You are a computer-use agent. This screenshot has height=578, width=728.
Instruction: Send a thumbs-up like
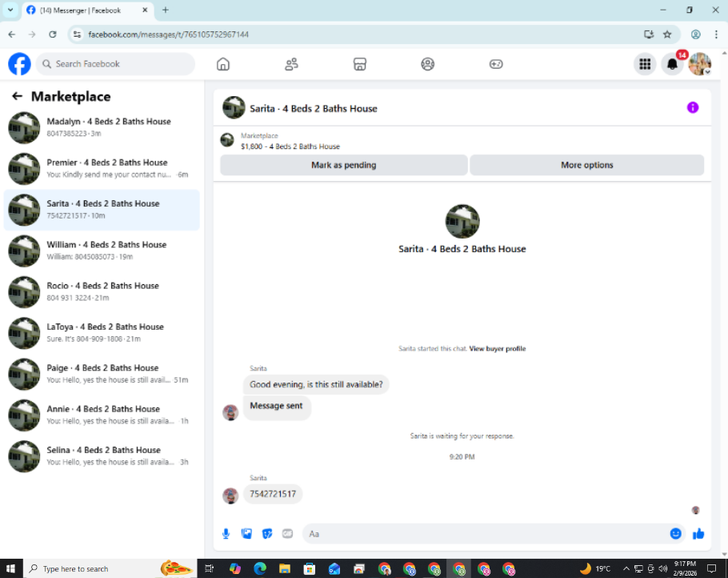coord(698,534)
